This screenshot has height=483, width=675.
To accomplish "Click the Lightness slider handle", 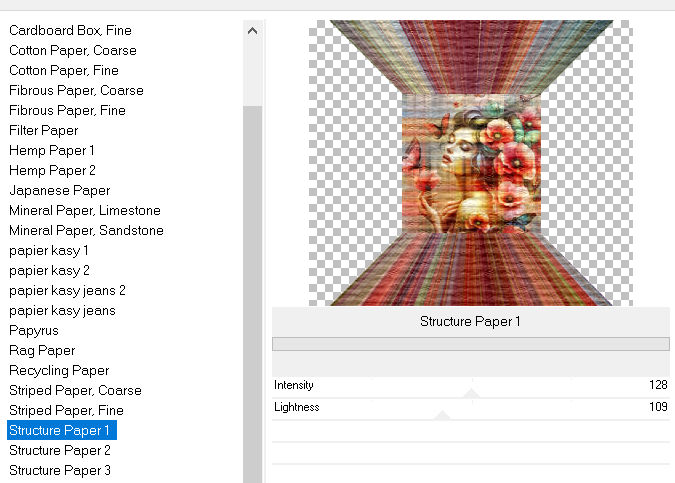I will 442,415.
